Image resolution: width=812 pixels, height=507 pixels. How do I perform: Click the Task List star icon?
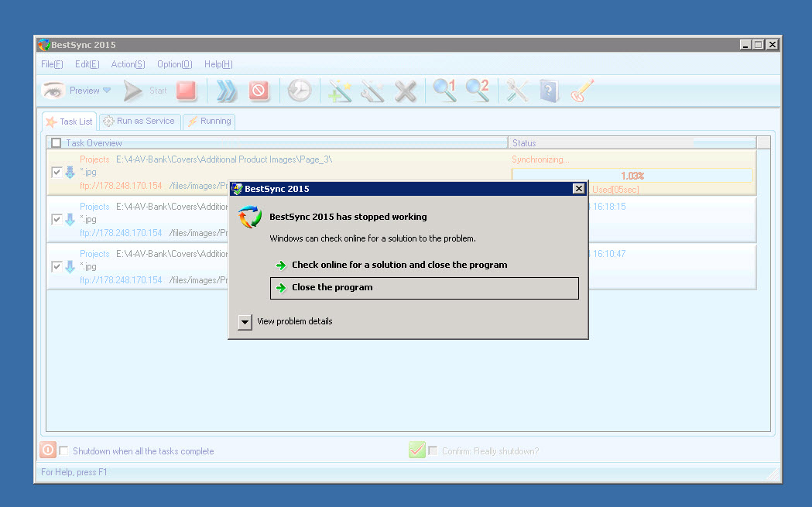pos(51,122)
